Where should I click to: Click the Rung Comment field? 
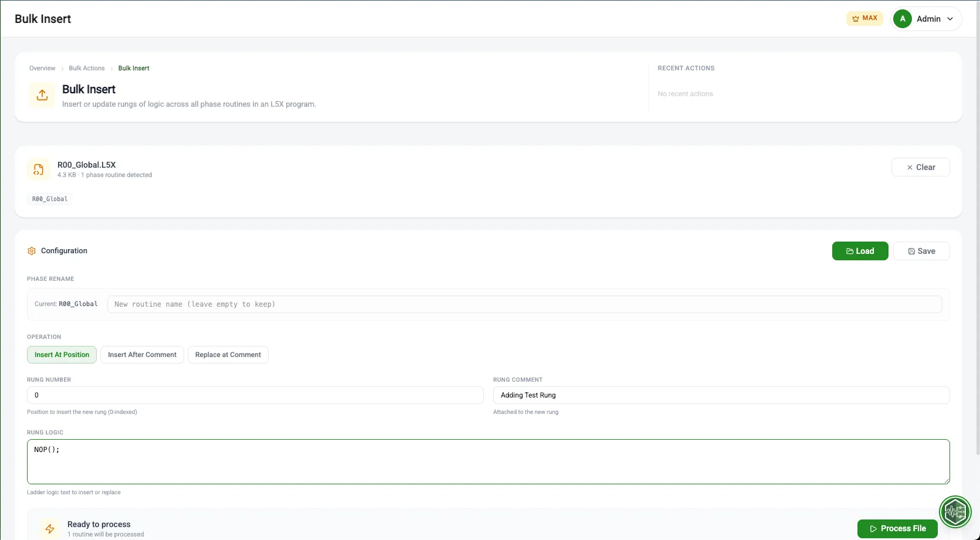(721, 395)
